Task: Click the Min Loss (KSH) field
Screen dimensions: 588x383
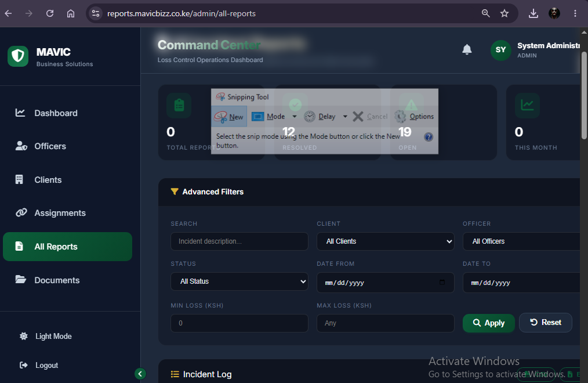Action: pos(239,323)
